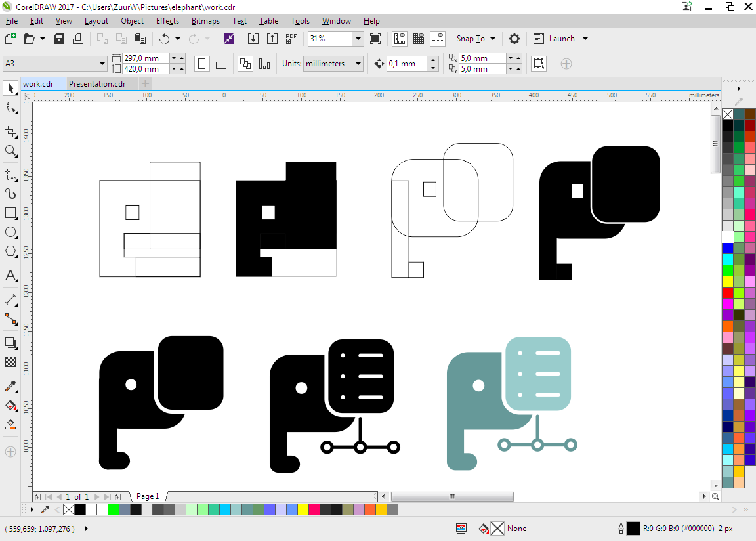756x541 pixels.
Task: Select the Connector tool
Action: tap(10, 319)
